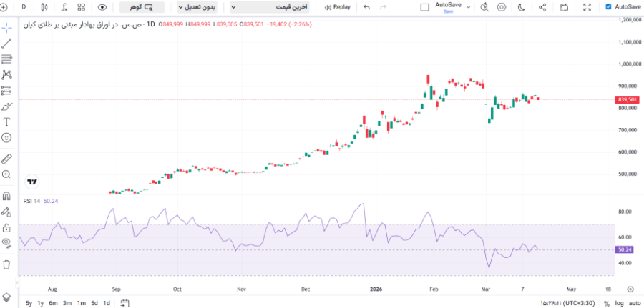Screen dimensions: 644x308
Task: Select the text annotation tool
Action: 6,121
